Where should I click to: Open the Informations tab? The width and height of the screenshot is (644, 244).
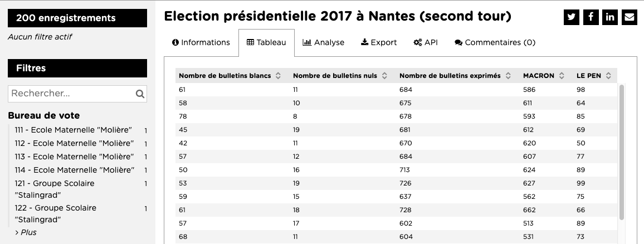point(201,42)
